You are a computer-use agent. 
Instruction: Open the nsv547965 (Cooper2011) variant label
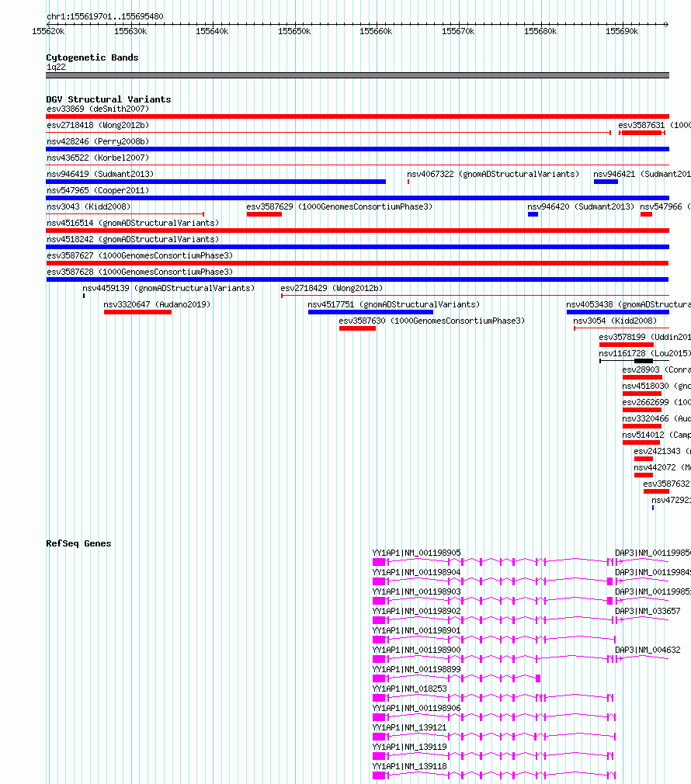[98, 190]
